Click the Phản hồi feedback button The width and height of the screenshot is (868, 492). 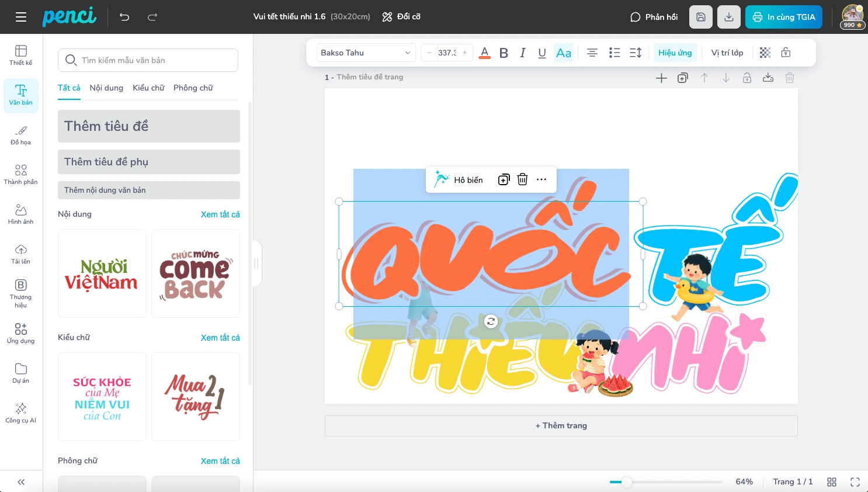tap(654, 17)
